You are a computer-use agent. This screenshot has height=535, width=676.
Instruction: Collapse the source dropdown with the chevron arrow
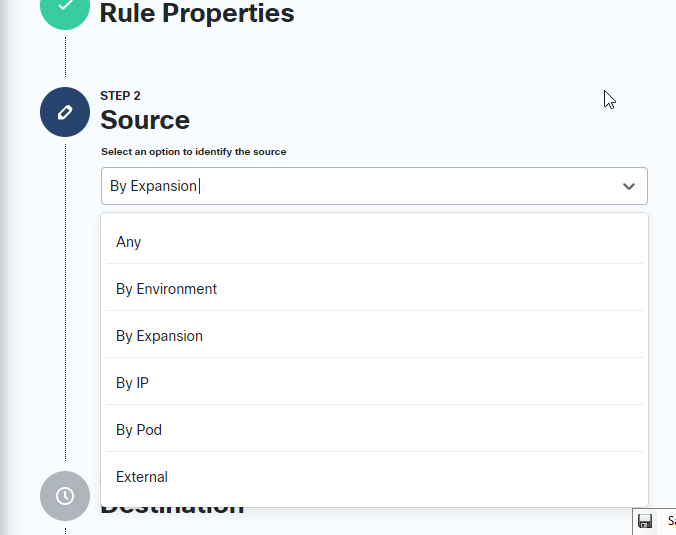click(x=629, y=186)
